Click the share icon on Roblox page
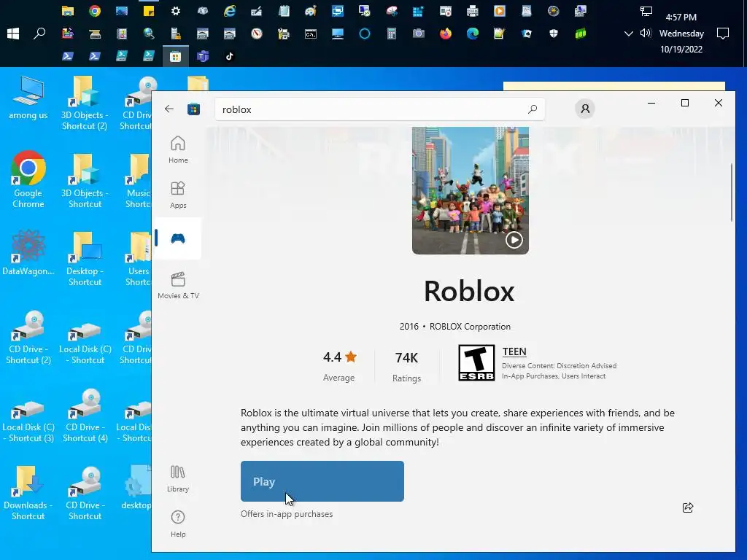The width and height of the screenshot is (747, 560). click(x=688, y=507)
